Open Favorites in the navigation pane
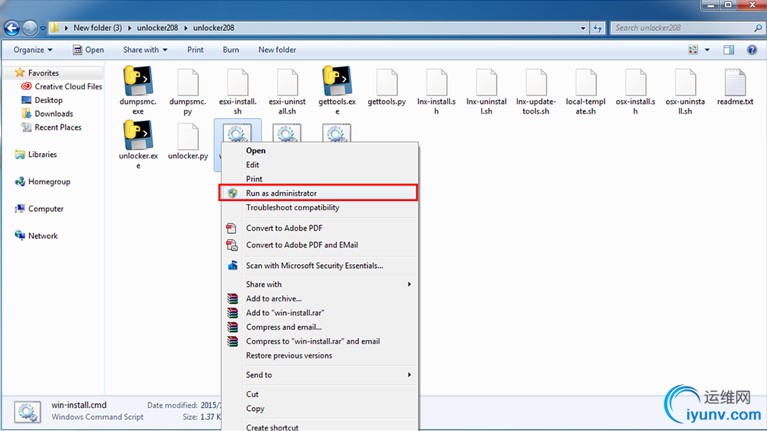 point(43,73)
